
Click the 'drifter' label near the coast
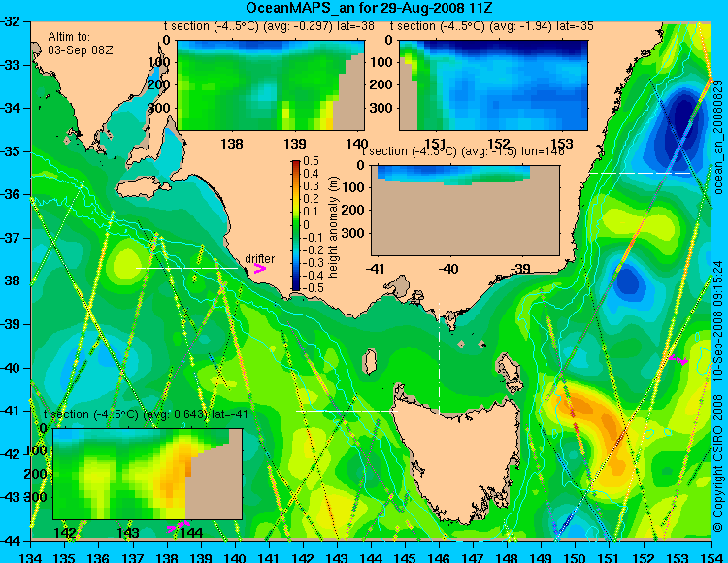coord(259,259)
